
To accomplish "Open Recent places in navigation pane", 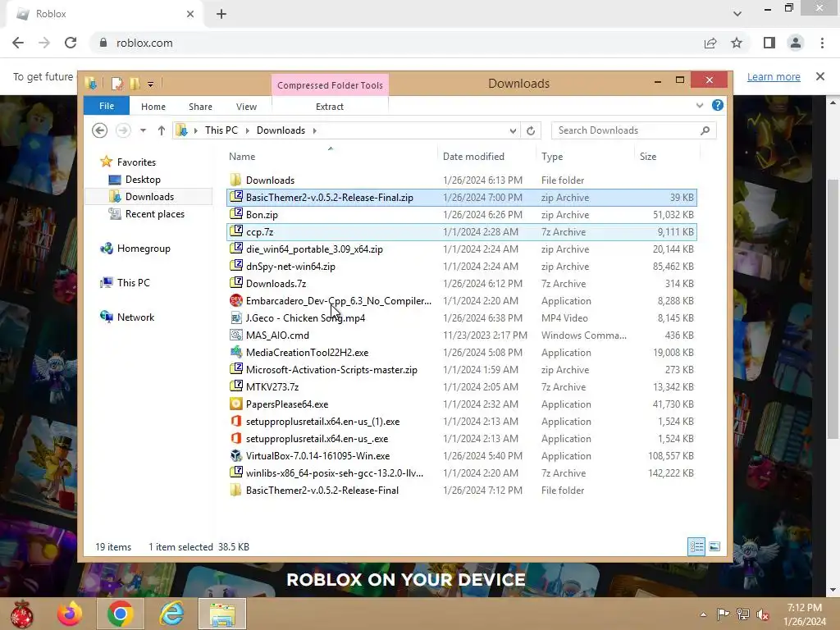I will tap(155, 214).
